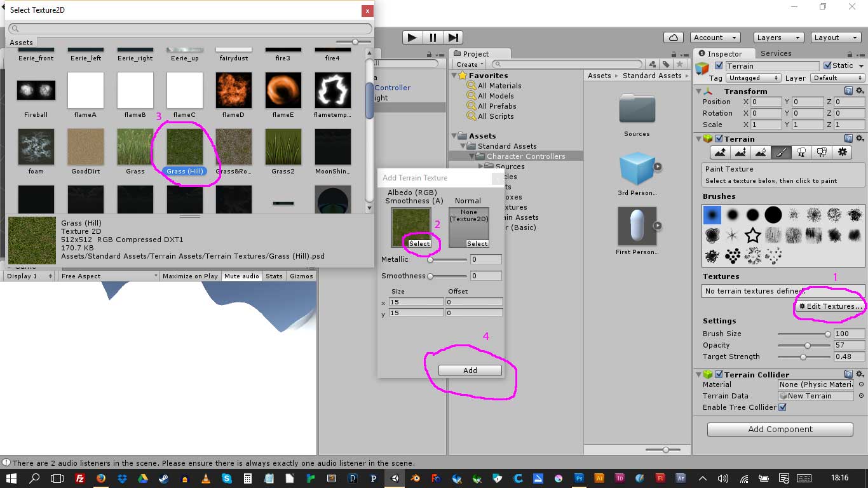868x488 pixels.
Task: Adjust the Opacity slider
Action: pos(808,345)
